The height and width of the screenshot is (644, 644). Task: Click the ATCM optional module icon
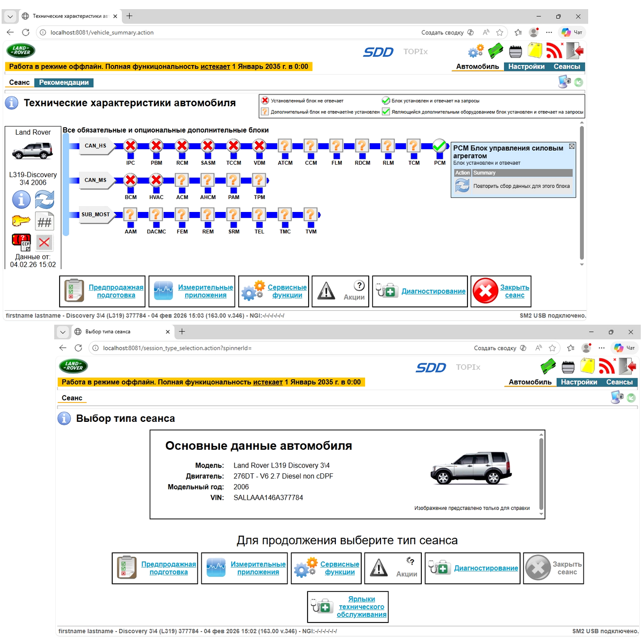coord(285,145)
